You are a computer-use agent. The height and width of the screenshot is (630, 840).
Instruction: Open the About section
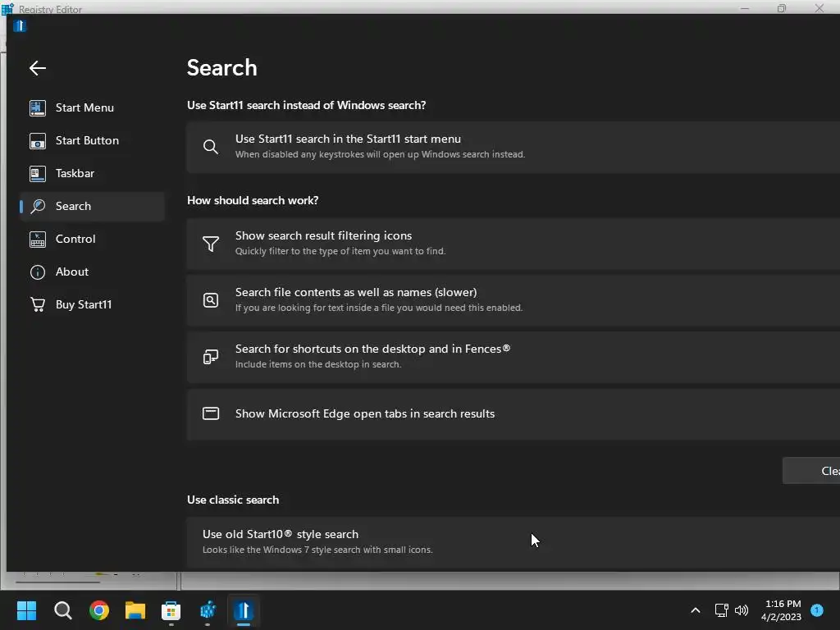click(92, 272)
